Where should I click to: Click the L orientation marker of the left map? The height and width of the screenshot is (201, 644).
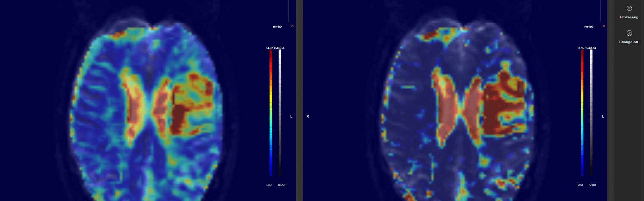[x=291, y=116]
